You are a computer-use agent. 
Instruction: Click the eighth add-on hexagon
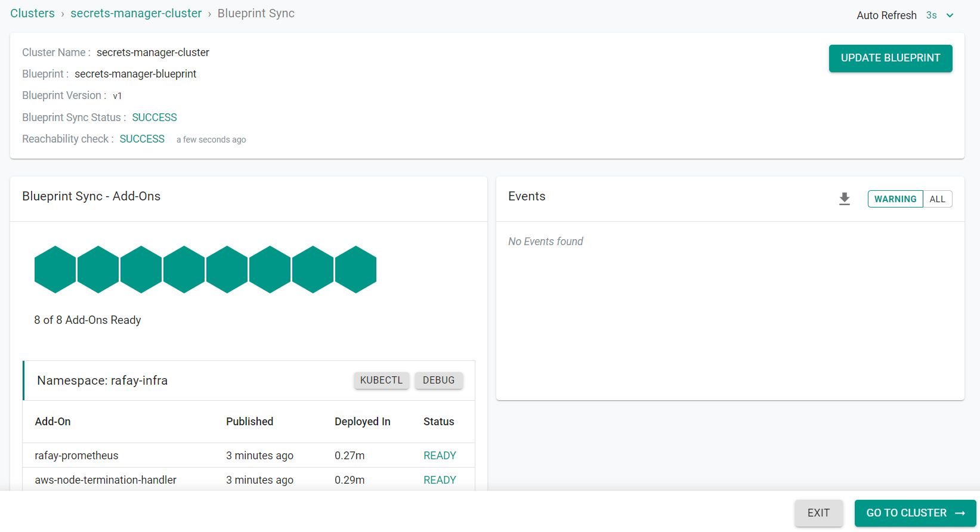tap(356, 270)
